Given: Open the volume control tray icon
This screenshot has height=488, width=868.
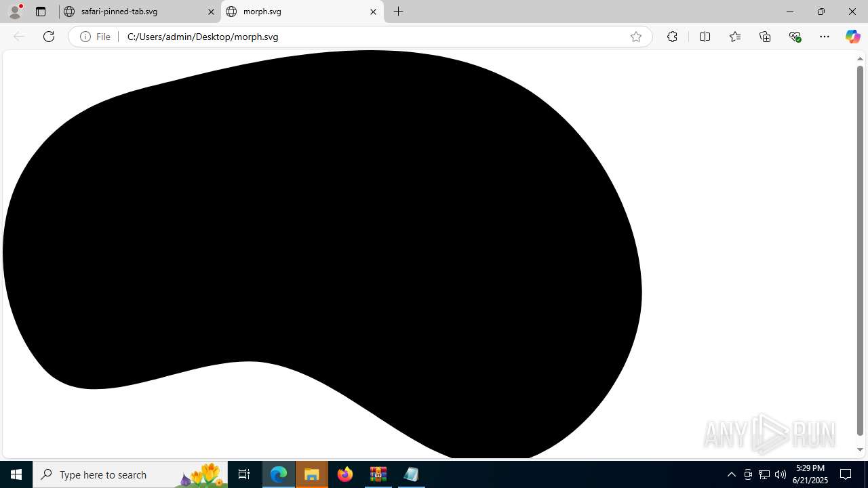Looking at the screenshot, I should coord(781,474).
